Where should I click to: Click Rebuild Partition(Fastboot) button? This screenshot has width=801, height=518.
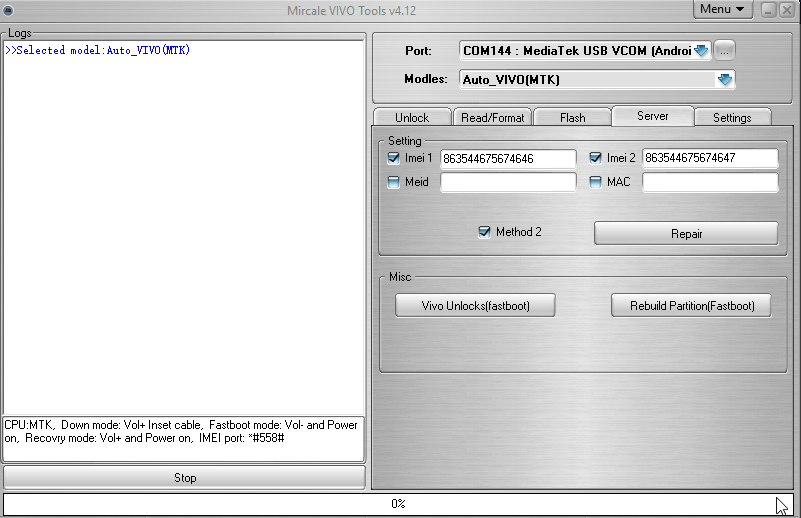click(x=692, y=305)
